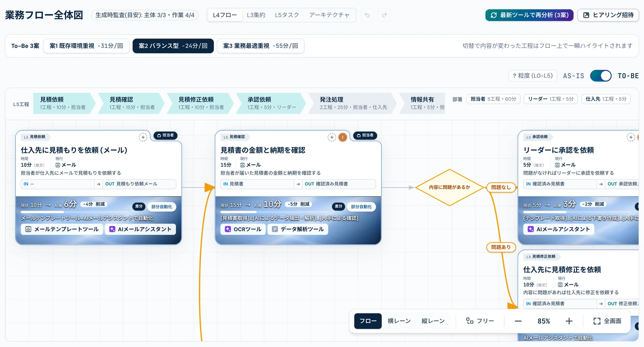The image size is (644, 347).
Task: Open the L4フロー tab
Action: 225,15
